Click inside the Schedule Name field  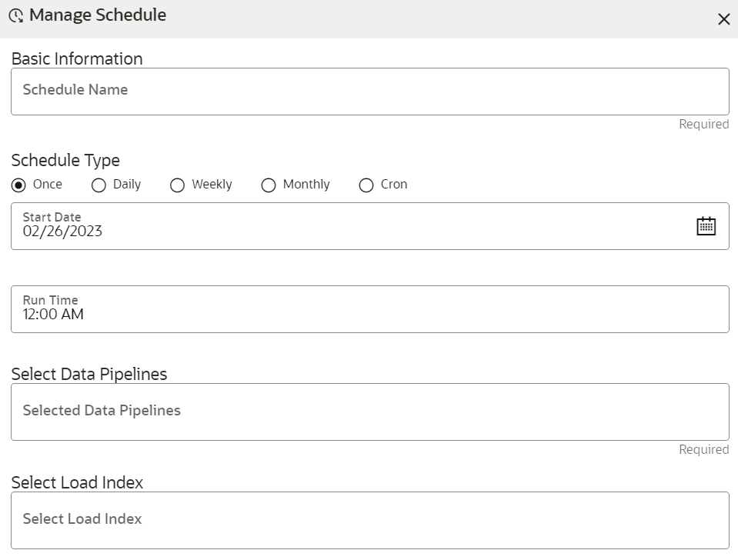pos(369,90)
